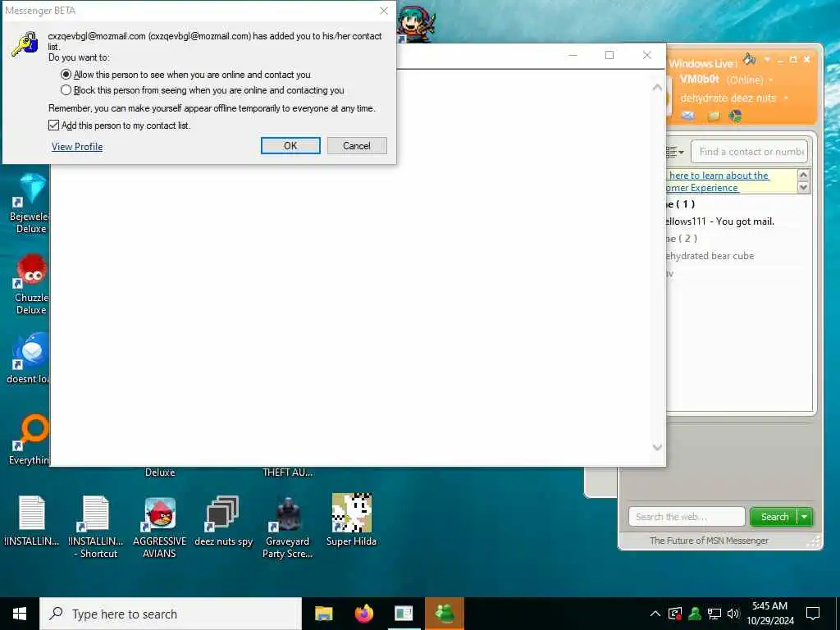Screen dimensions: 840x630
Task: Open the network tray icon
Action: [x=714, y=614]
